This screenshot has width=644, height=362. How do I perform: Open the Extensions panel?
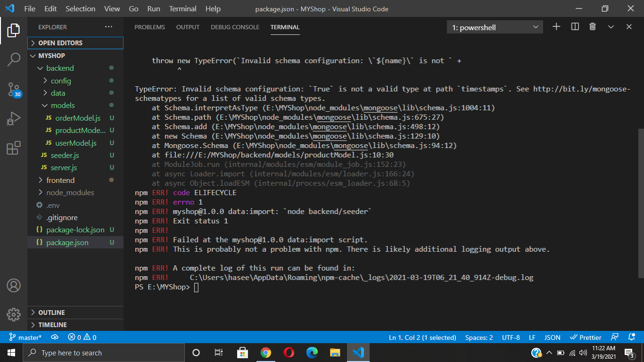13,147
